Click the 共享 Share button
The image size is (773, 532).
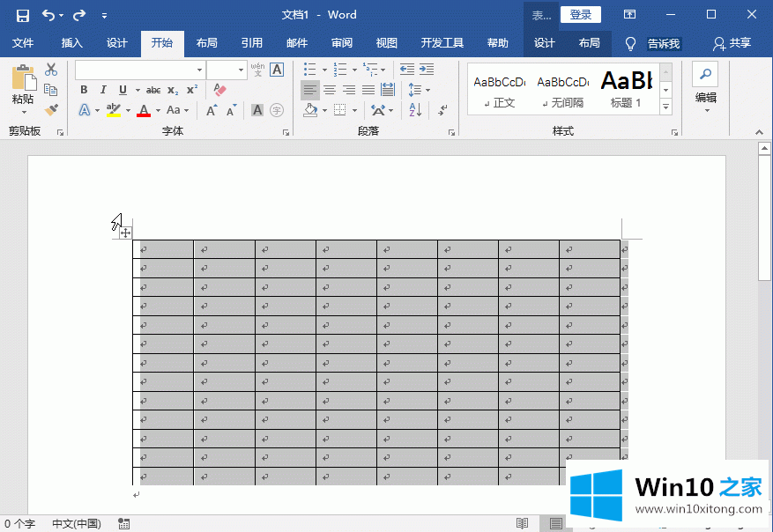(732, 43)
